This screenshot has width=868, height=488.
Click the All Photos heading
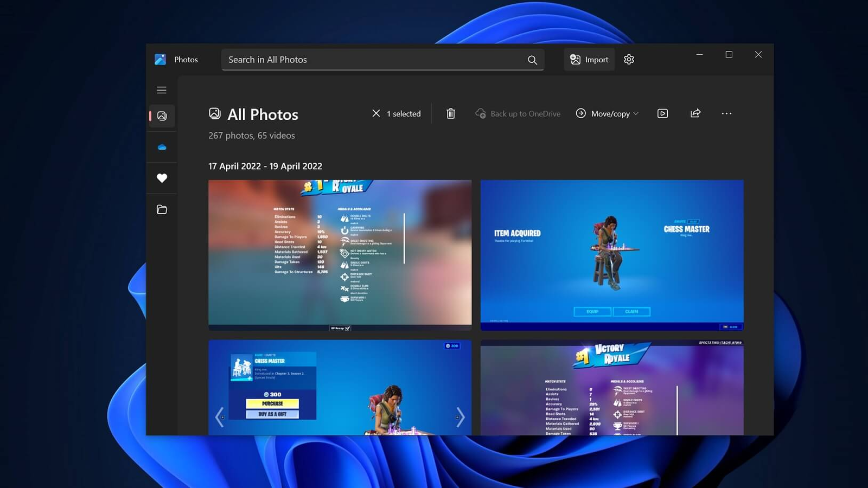point(263,114)
